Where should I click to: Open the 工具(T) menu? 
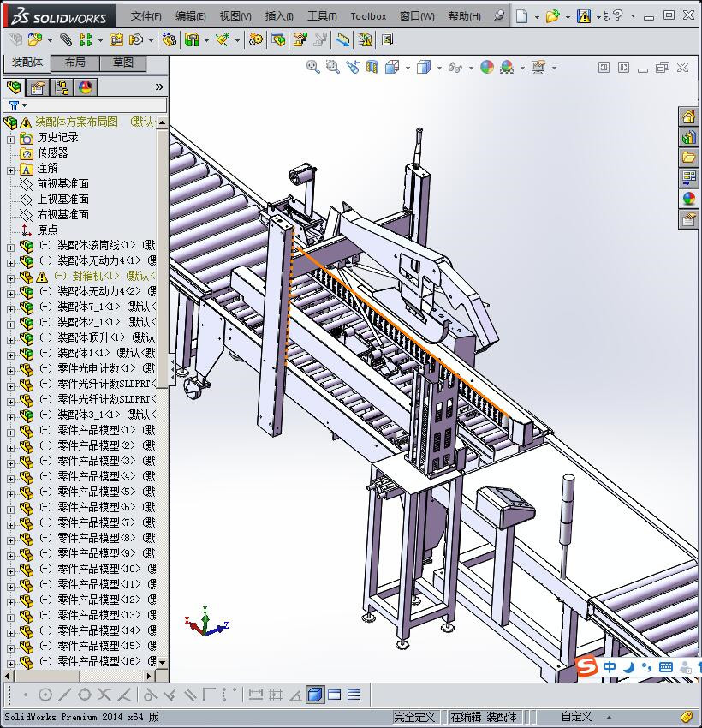[x=322, y=15]
